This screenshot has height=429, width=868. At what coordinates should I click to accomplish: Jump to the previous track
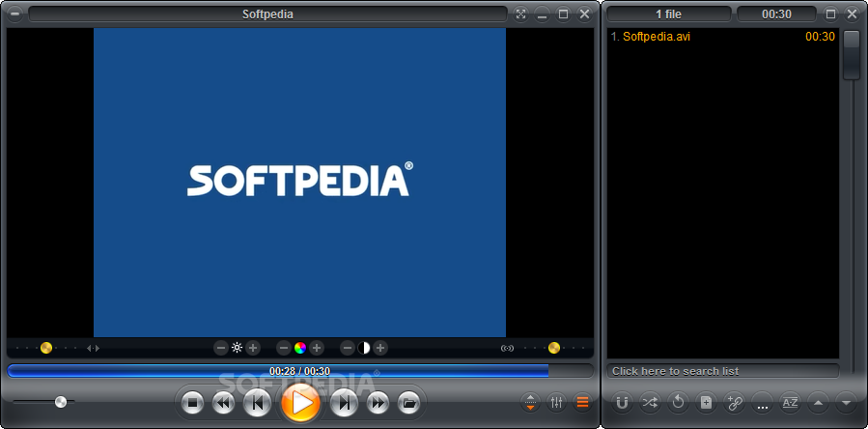click(257, 403)
